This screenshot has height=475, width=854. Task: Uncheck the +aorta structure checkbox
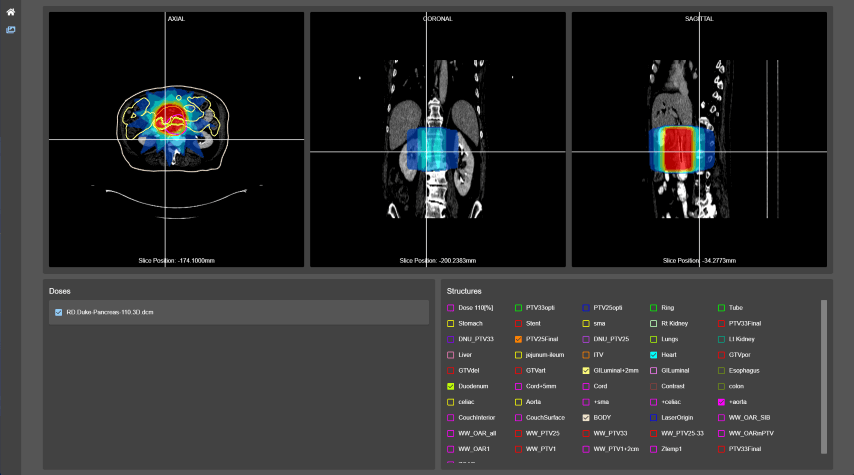pos(722,402)
